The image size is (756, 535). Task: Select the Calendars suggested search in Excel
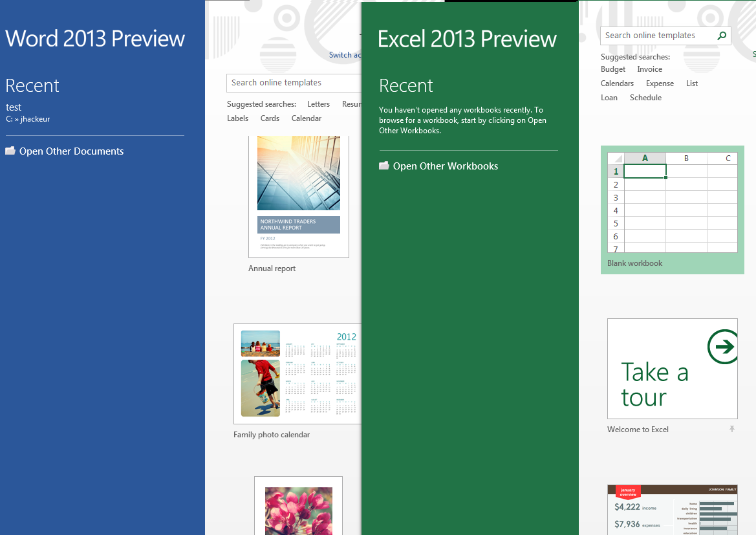[x=617, y=83]
